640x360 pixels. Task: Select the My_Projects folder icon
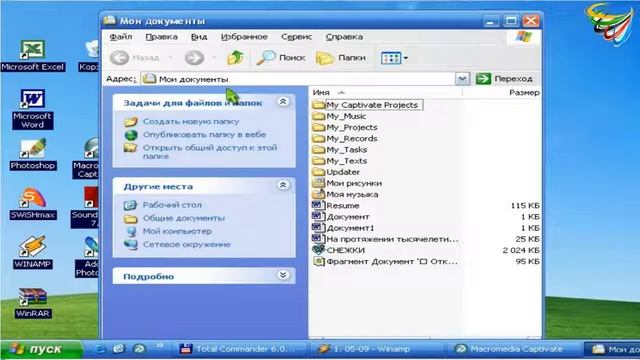[318, 127]
